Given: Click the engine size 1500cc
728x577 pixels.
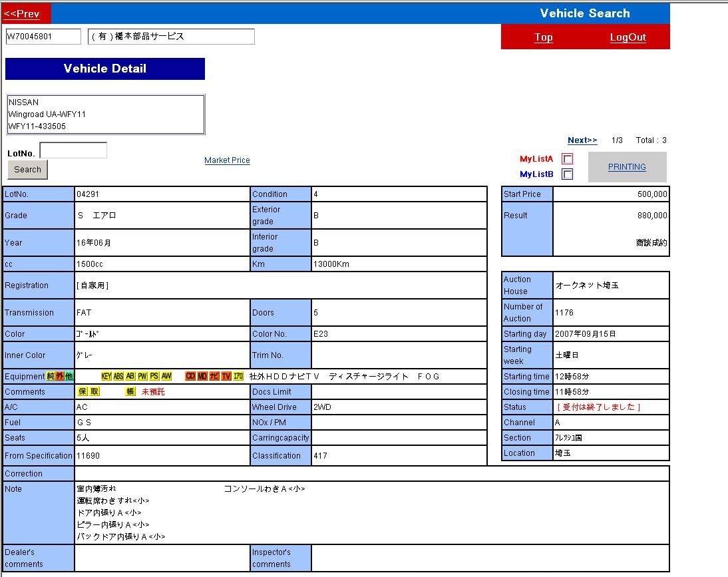Looking at the screenshot, I should click(90, 264).
